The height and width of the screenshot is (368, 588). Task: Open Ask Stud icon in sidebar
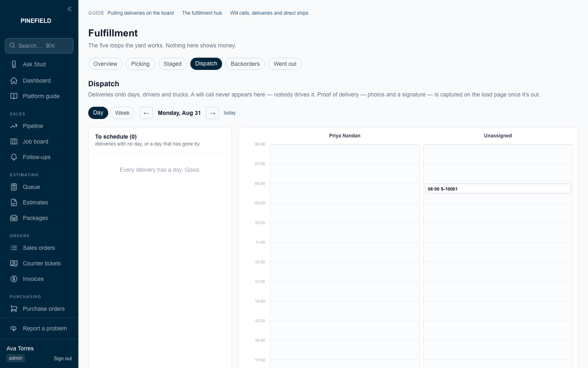pyautogui.click(x=14, y=64)
